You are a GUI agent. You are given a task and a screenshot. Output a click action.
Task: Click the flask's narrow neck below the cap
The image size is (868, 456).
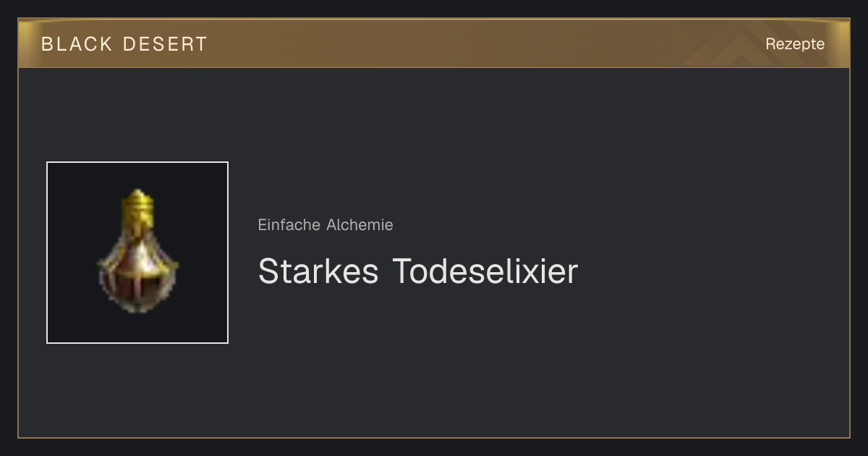137,226
